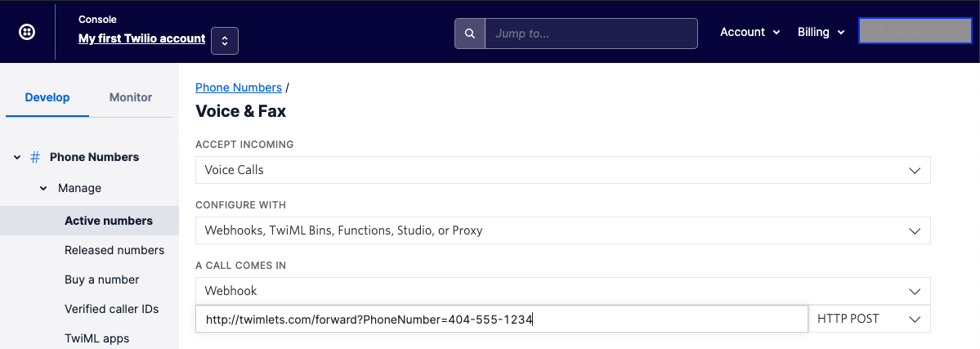Click the Voice & Fax heading

pyautogui.click(x=240, y=111)
